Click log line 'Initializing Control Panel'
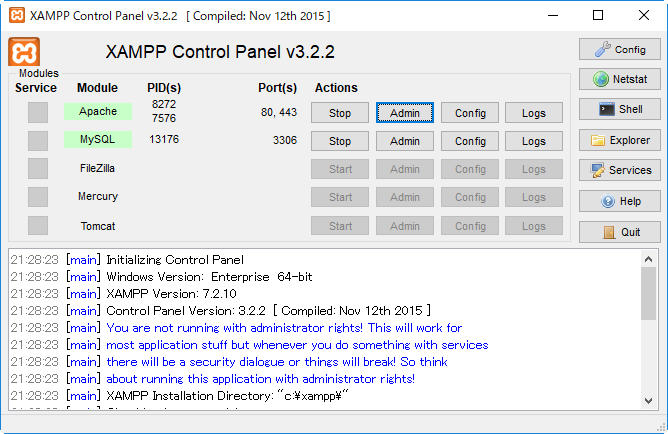Image resolution: width=668 pixels, height=434 pixels. [175, 260]
